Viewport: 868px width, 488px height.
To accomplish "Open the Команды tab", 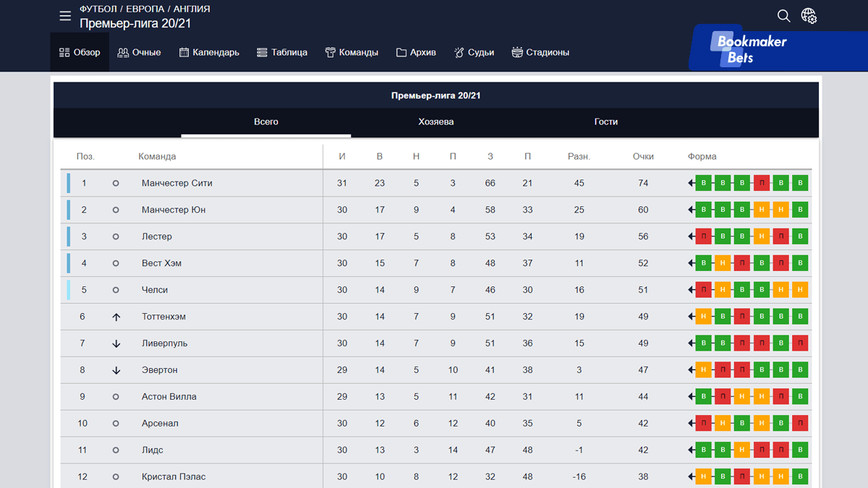I will click(x=352, y=52).
